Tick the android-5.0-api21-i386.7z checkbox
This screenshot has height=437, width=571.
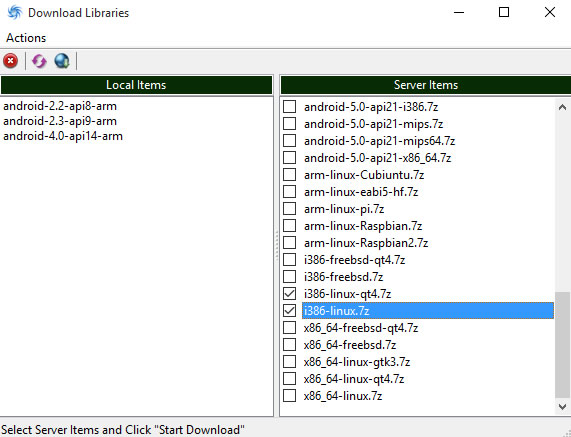coord(290,107)
